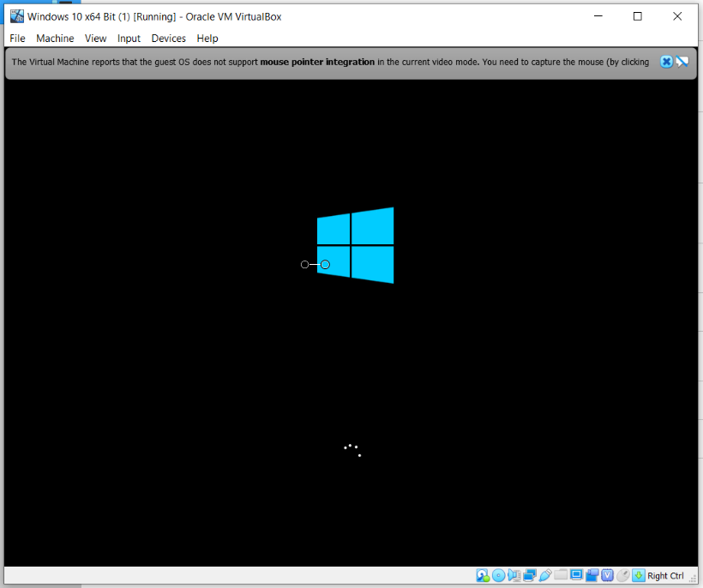Click the optical disk status icon

click(x=499, y=575)
